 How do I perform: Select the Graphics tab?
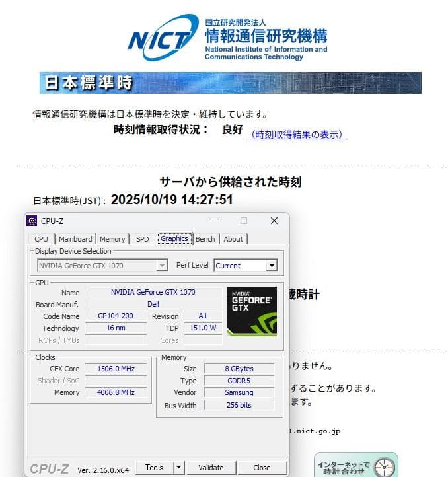click(174, 238)
